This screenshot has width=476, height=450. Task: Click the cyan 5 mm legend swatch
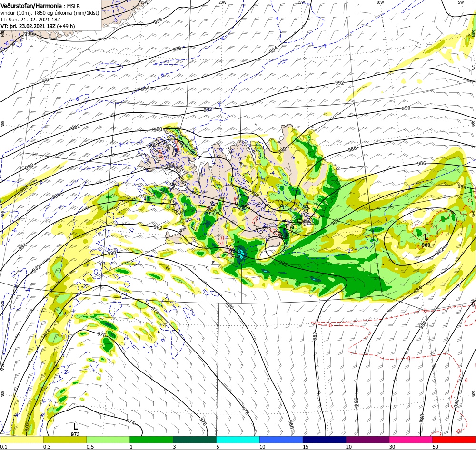click(x=238, y=440)
